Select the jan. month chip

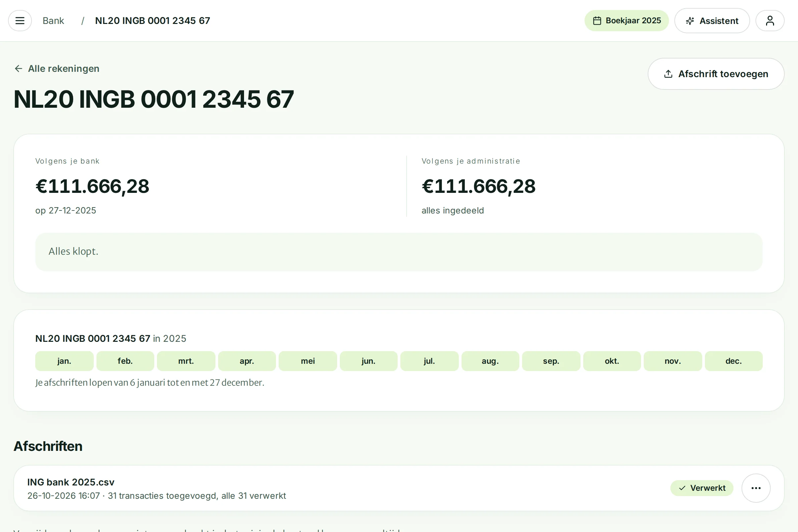point(64,361)
